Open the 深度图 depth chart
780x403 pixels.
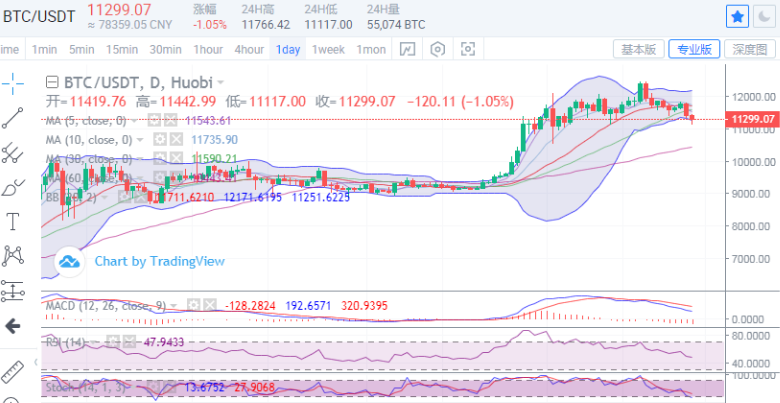[749, 49]
